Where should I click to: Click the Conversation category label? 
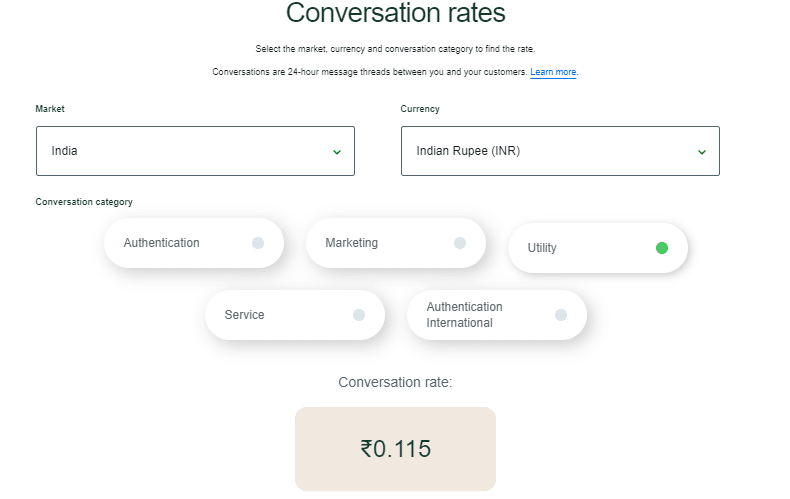coord(84,202)
